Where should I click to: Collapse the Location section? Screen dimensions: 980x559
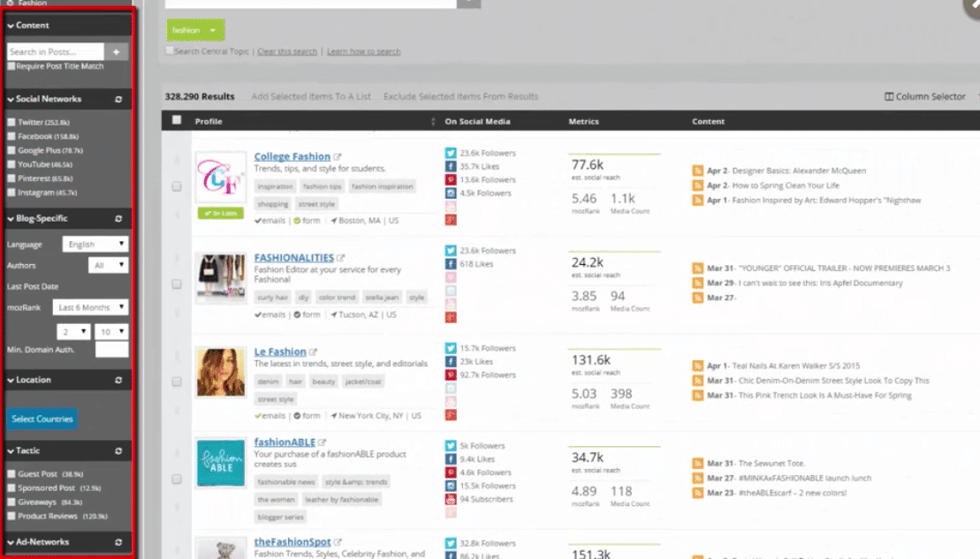tap(11, 380)
